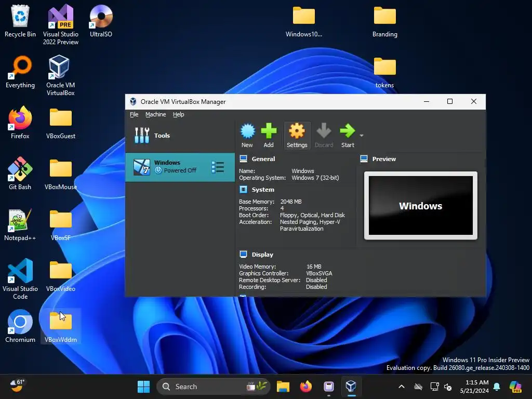532x399 pixels.
Task: Select the Visual Studio 2022 Preview icon
Action: tap(61, 24)
